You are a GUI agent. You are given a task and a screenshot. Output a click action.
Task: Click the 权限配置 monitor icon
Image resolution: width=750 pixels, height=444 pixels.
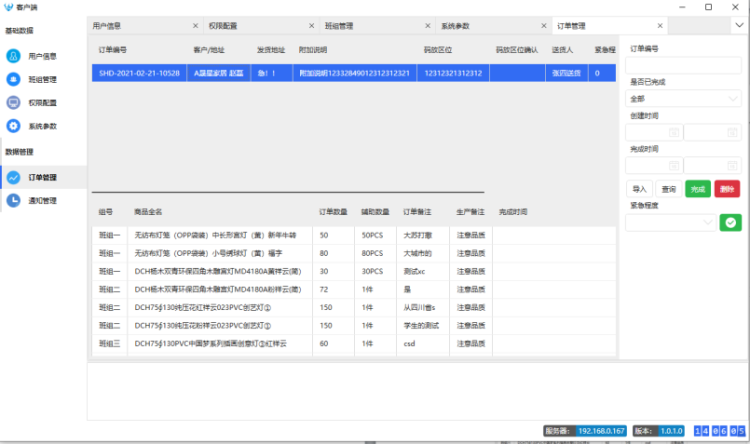(14, 102)
